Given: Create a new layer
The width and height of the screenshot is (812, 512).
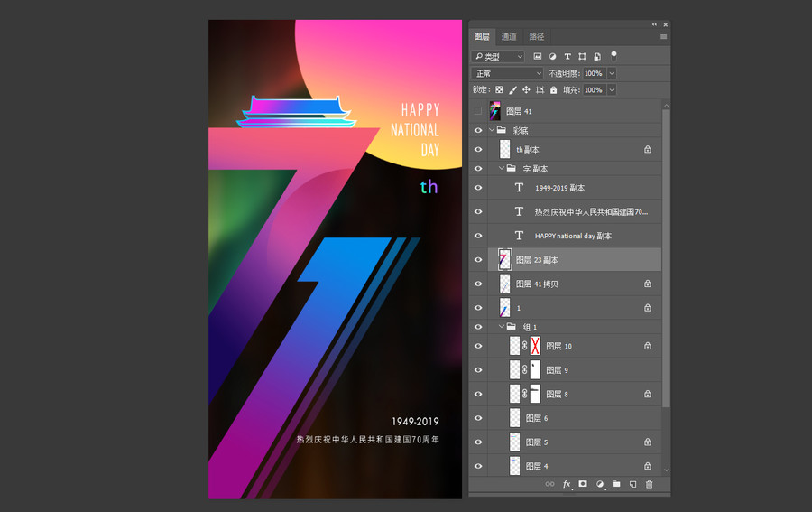Looking at the screenshot, I should click(x=632, y=484).
